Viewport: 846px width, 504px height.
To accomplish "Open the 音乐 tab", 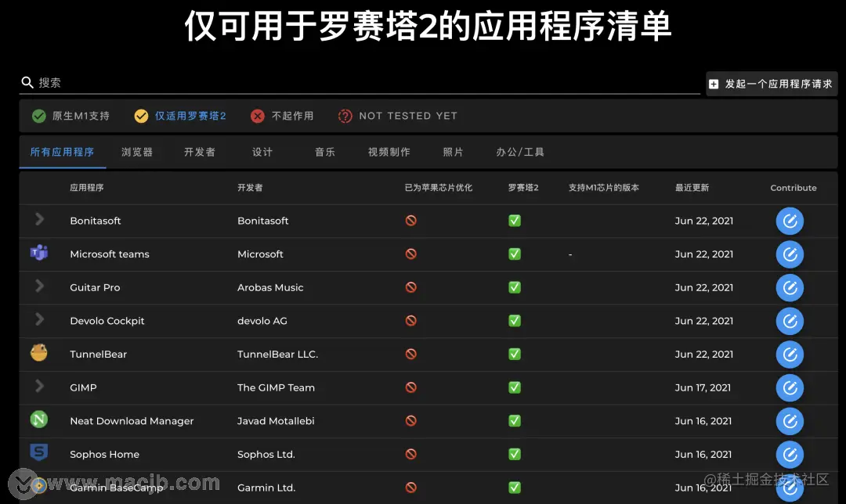I will [x=325, y=152].
